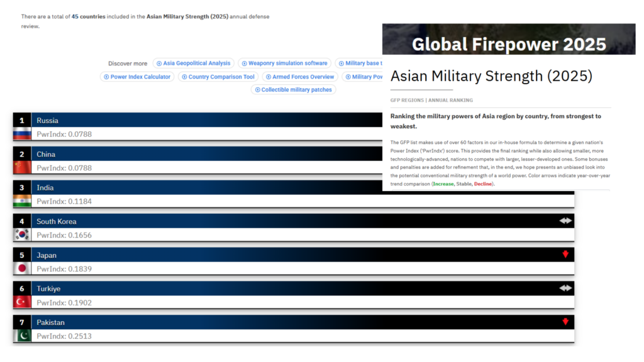
Task: Select the Russia ranking row title
Action: (x=47, y=120)
